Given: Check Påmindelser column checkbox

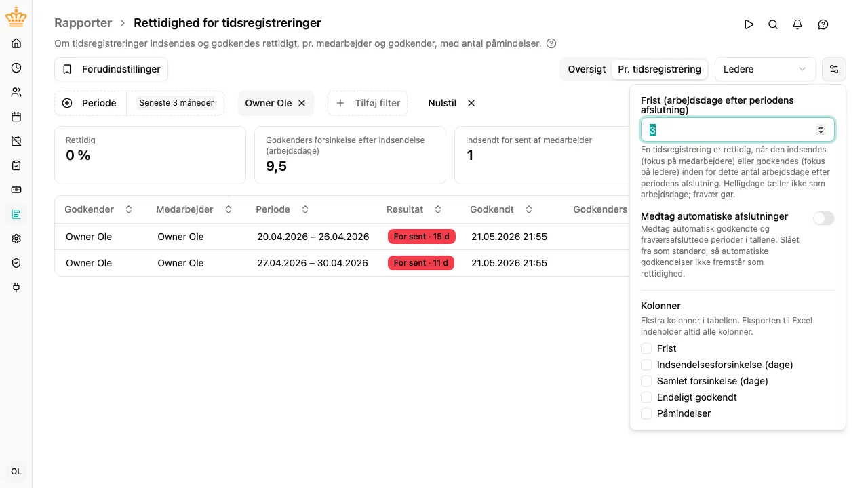Looking at the screenshot, I should pos(646,413).
